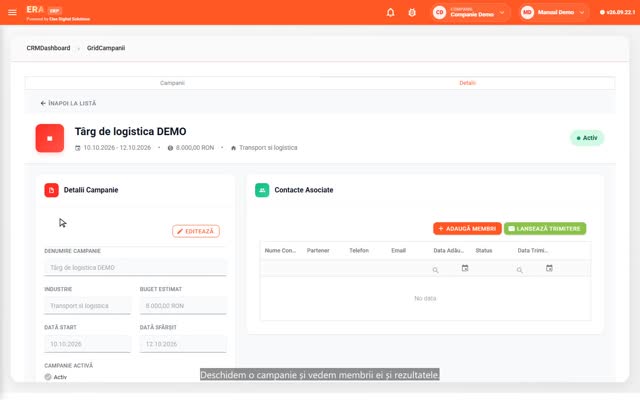The height and width of the screenshot is (400, 640).
Task: Click the 8.000,00 RON header text
Action: point(195,148)
